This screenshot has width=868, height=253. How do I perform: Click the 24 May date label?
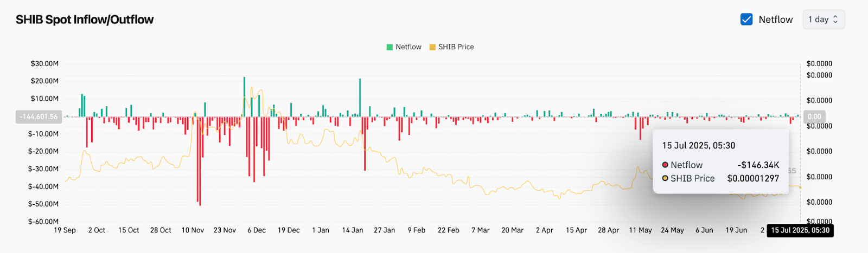pyautogui.click(x=673, y=230)
